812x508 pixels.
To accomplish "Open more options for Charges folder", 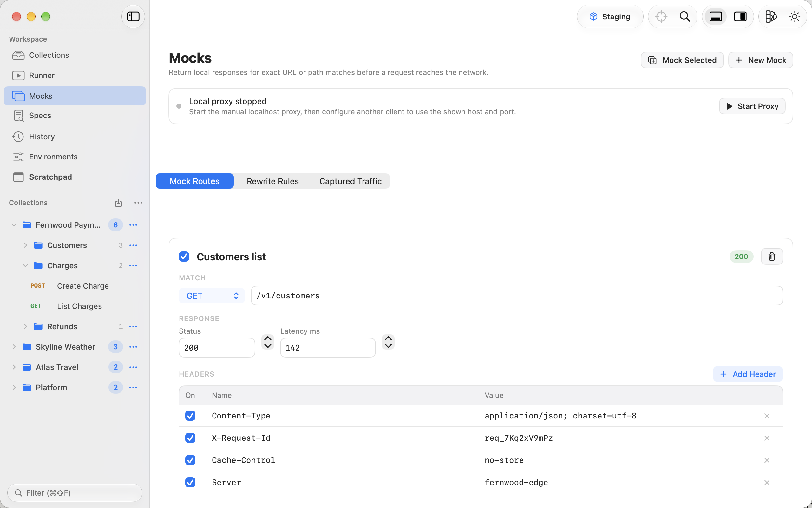I will coord(133,265).
